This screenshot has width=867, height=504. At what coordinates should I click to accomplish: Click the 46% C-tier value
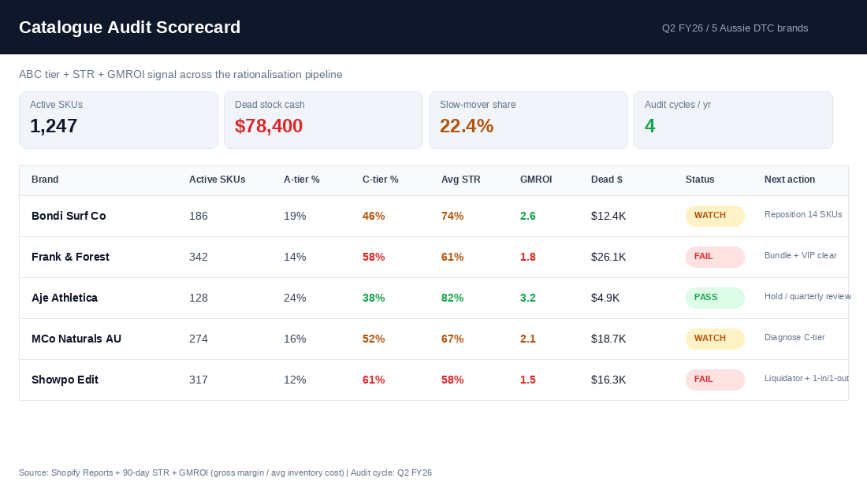(x=374, y=216)
